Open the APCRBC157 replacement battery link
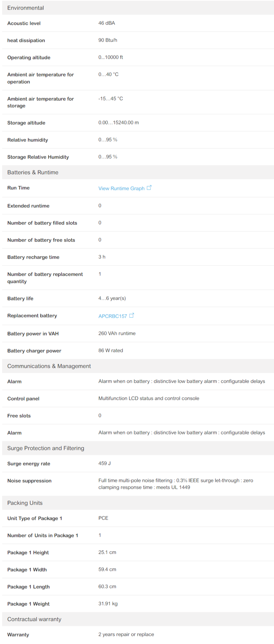 pos(113,316)
